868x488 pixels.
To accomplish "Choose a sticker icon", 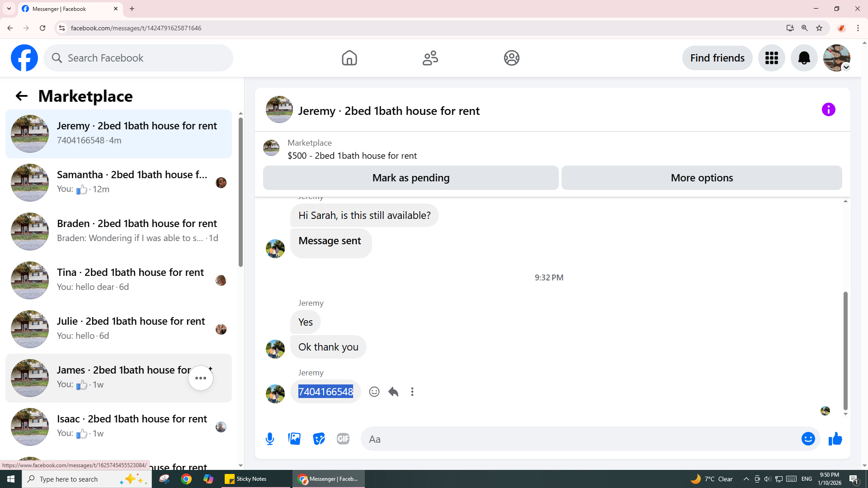I will coord(319,439).
